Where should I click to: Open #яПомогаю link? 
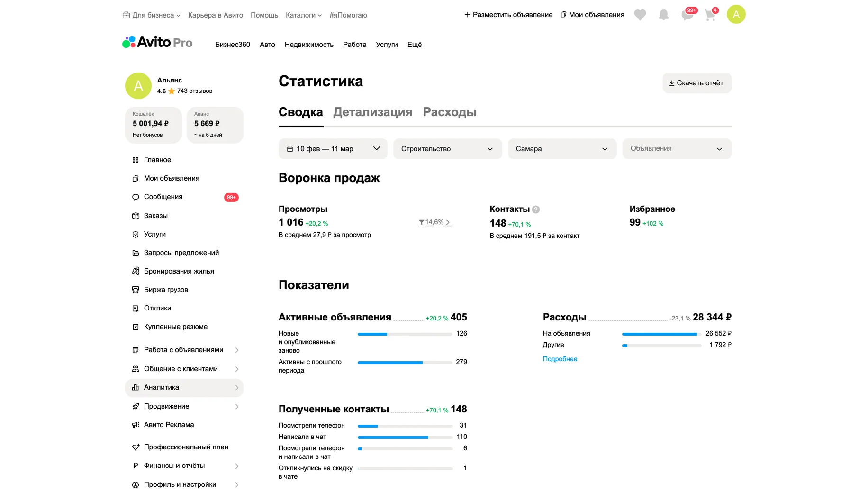click(348, 15)
